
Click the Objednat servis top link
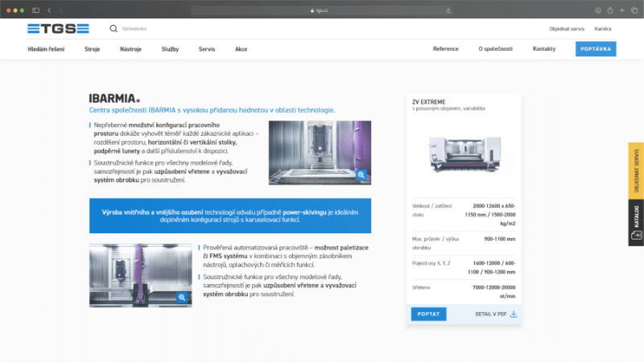pyautogui.click(x=567, y=29)
